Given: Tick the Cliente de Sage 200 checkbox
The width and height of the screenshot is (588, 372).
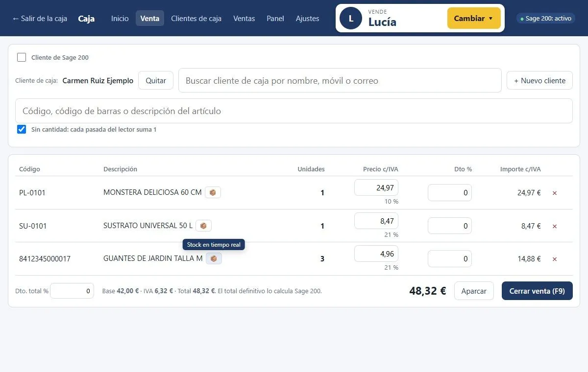Looking at the screenshot, I should 22,57.
